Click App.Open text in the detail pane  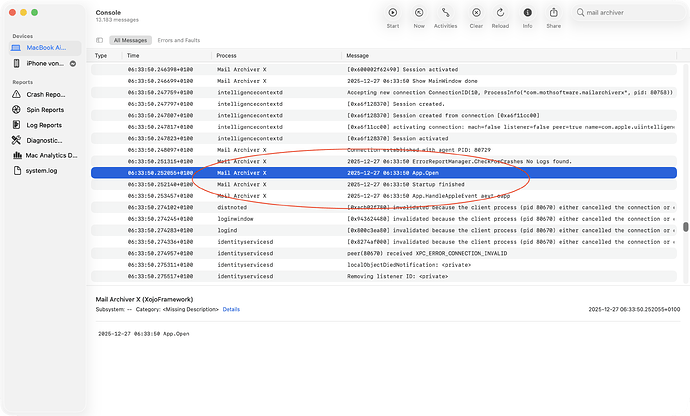(176, 334)
